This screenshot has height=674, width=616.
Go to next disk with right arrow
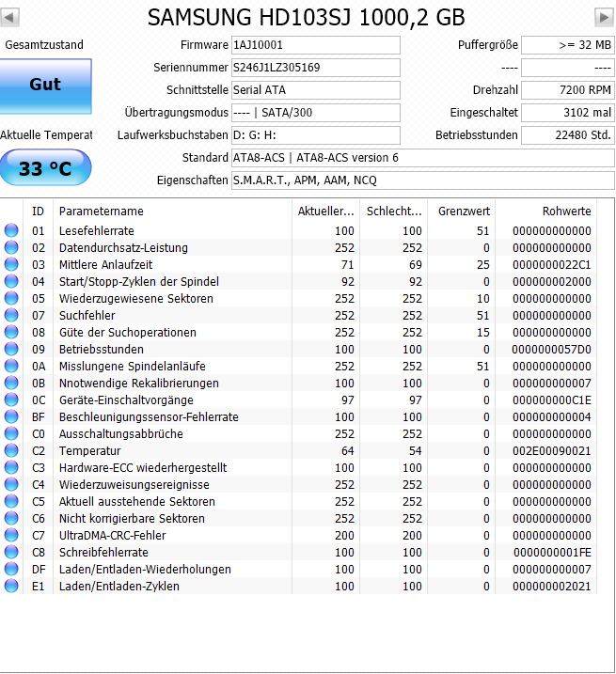tap(604, 18)
